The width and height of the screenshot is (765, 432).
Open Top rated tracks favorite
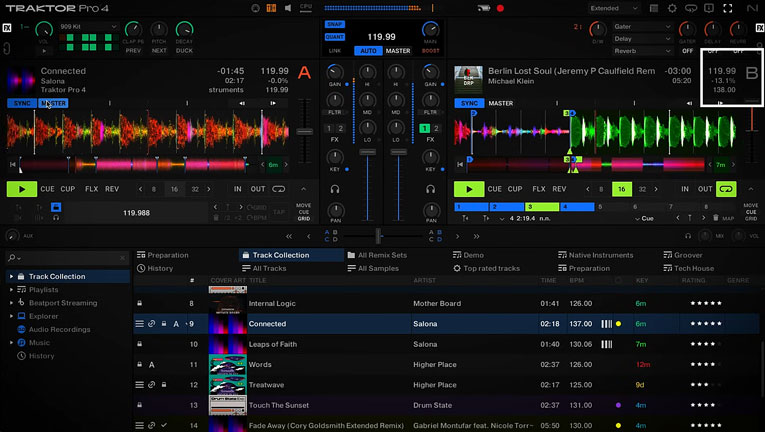tap(486, 268)
